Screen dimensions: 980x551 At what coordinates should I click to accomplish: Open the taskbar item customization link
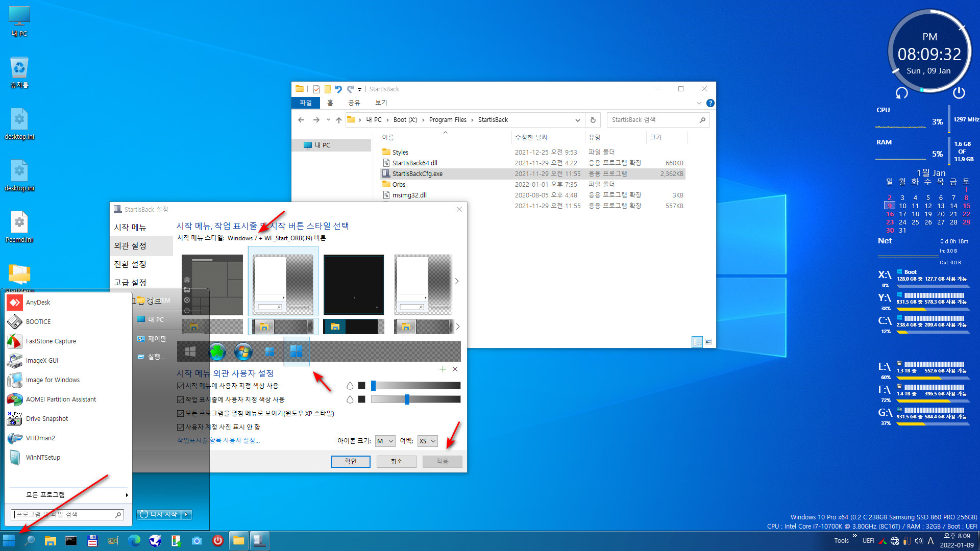pyautogui.click(x=218, y=440)
